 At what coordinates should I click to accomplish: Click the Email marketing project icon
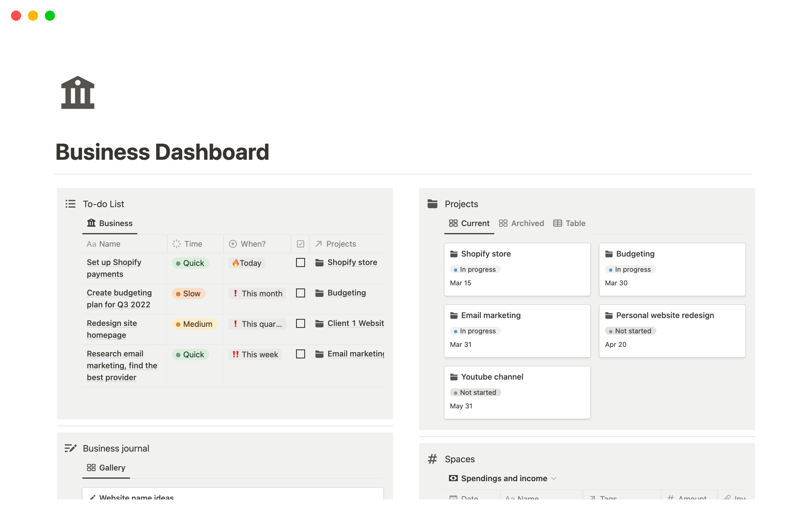tap(454, 315)
